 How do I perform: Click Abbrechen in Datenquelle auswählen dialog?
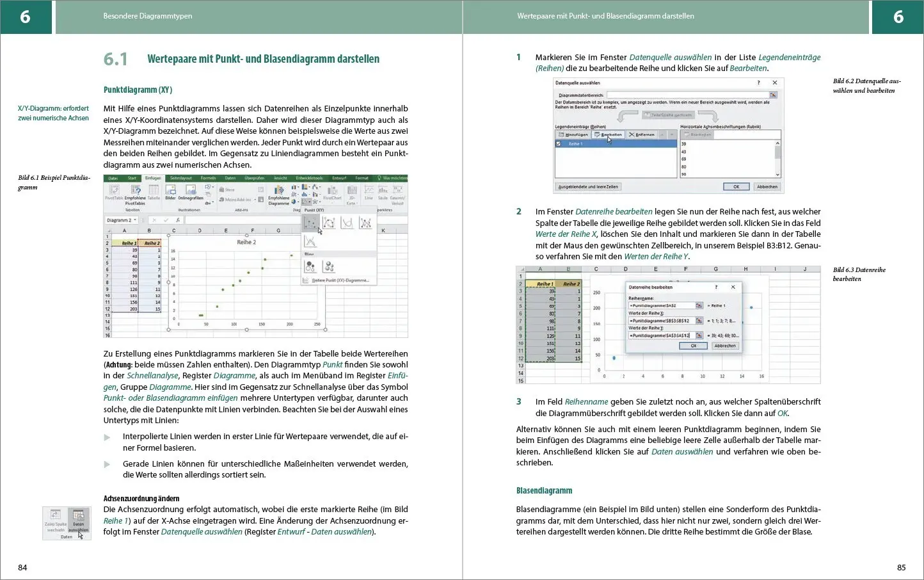point(767,186)
